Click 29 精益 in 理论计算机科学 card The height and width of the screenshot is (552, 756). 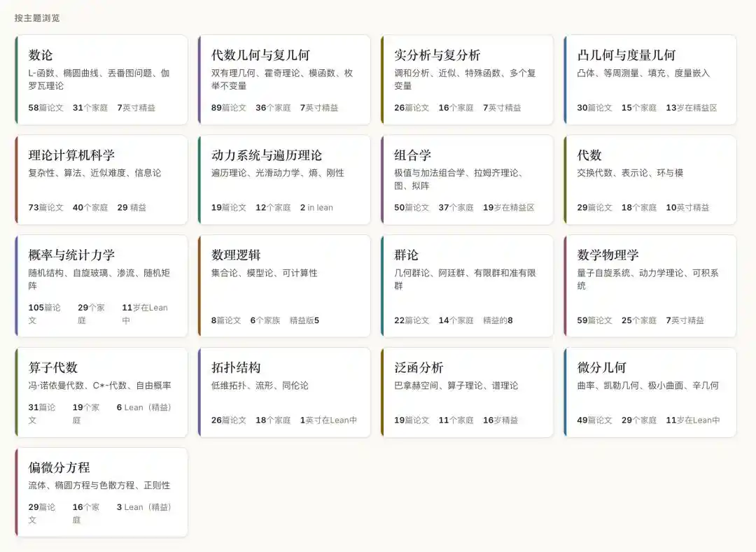coord(132,207)
